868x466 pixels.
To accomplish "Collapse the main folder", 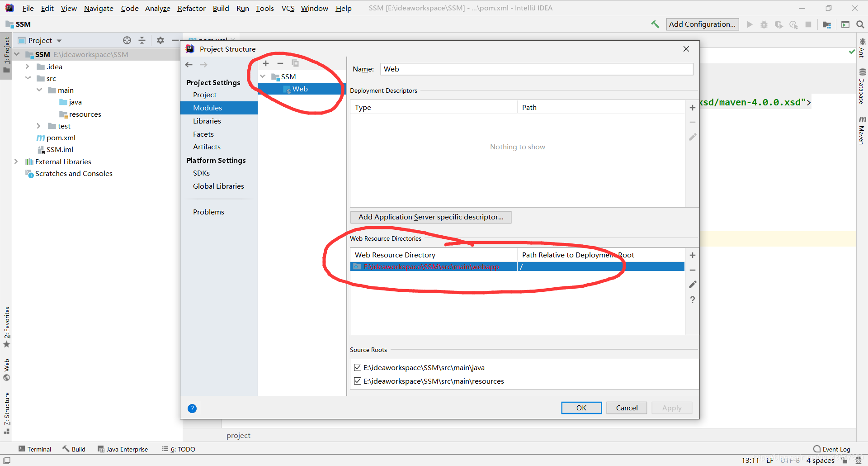I will (39, 90).
